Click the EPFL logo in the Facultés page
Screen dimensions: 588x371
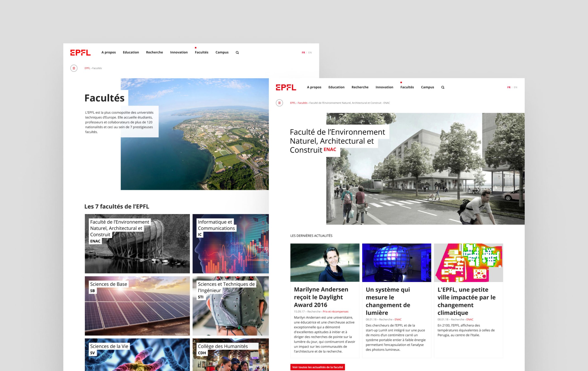(x=80, y=53)
